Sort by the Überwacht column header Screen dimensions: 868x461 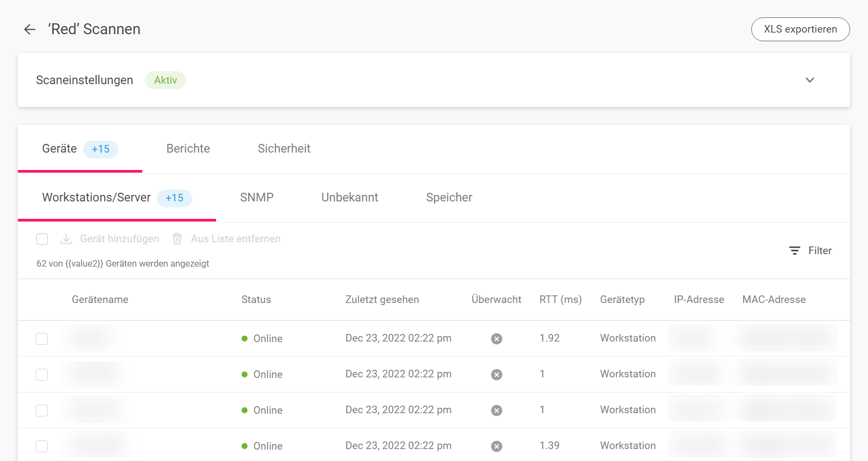pyautogui.click(x=496, y=300)
